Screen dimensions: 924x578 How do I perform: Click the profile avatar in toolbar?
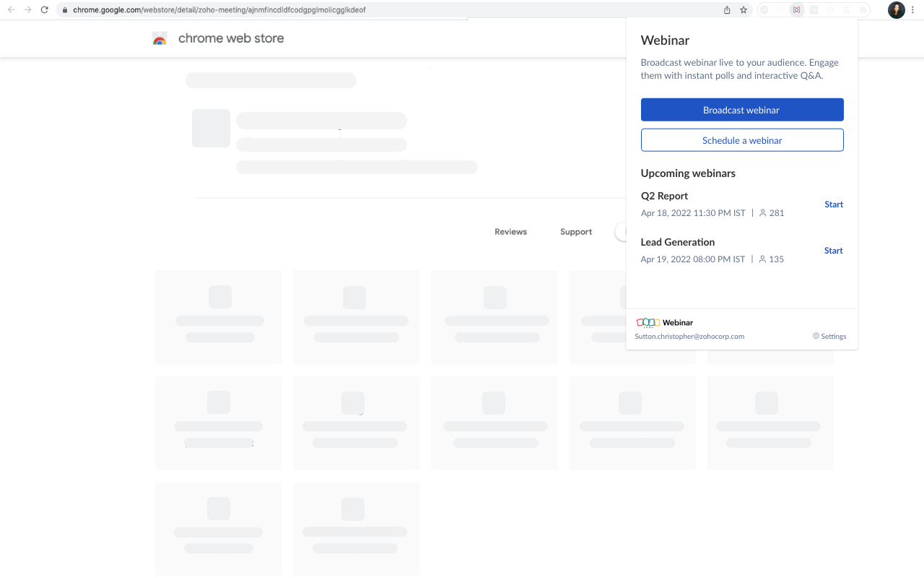coord(896,9)
